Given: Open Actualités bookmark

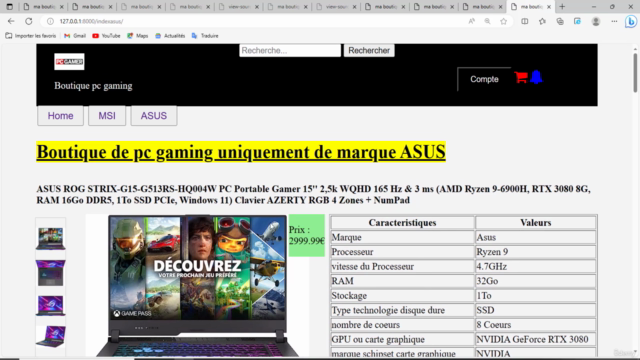Looking at the screenshot, I should (170, 36).
